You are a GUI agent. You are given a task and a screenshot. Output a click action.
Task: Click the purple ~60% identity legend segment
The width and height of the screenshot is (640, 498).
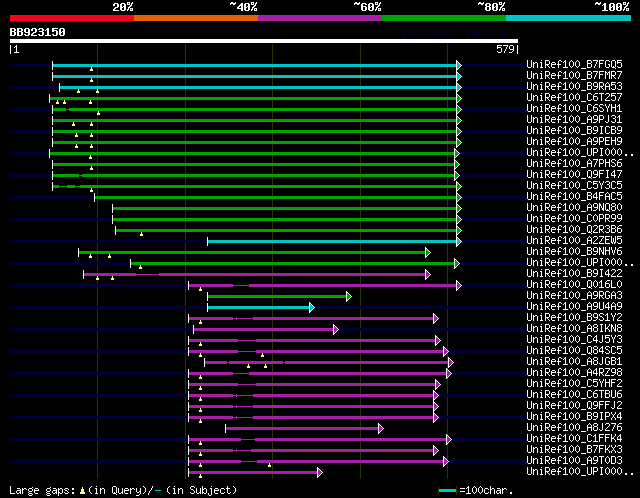pyautogui.click(x=320, y=18)
